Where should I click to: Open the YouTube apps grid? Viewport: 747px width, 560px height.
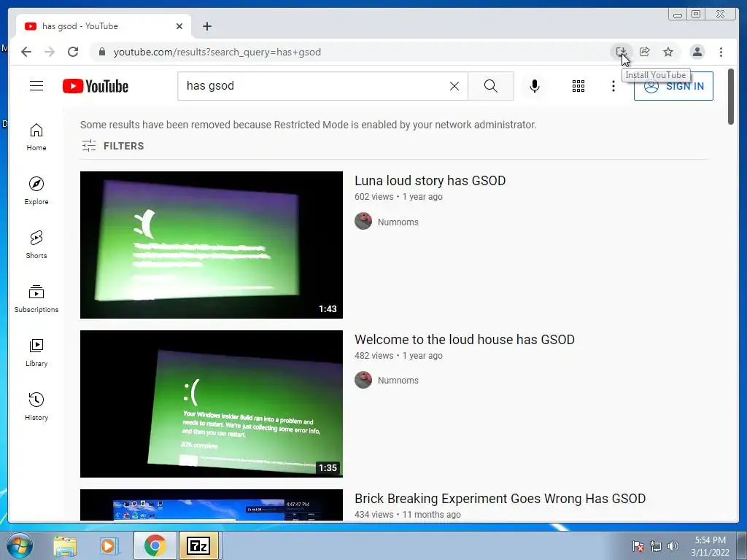(578, 86)
